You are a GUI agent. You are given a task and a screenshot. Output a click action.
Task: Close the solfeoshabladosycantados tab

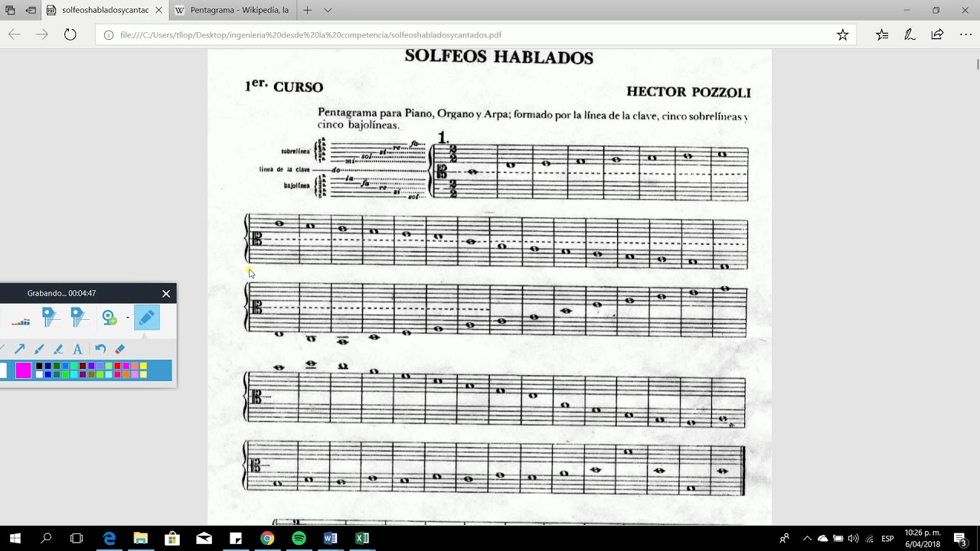coord(158,11)
